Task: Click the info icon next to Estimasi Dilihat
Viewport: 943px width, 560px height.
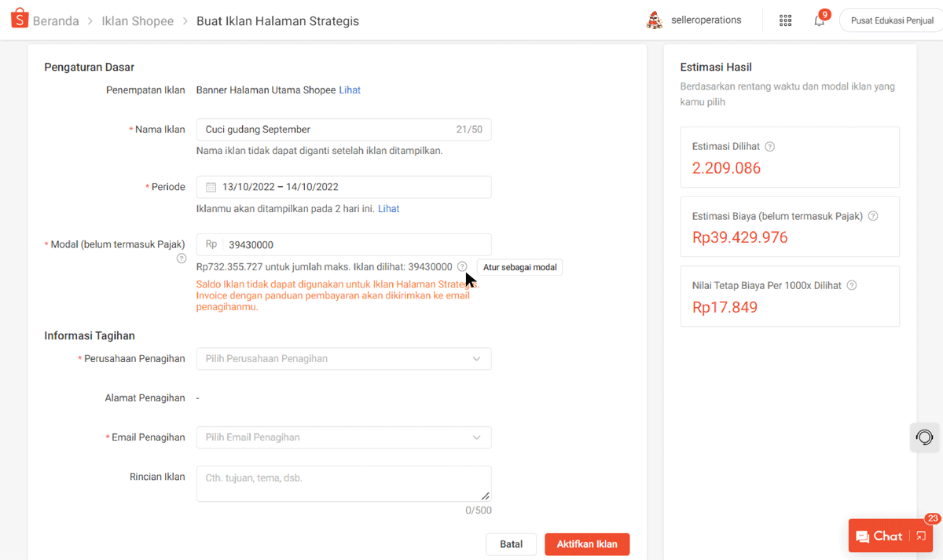Action: 769,146
